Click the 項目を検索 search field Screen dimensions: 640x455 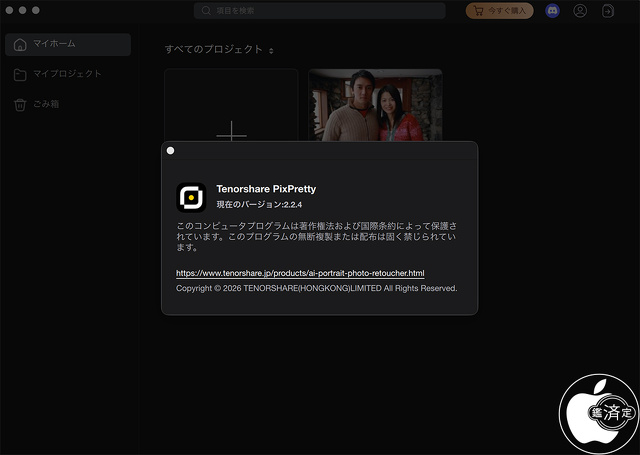(x=320, y=11)
